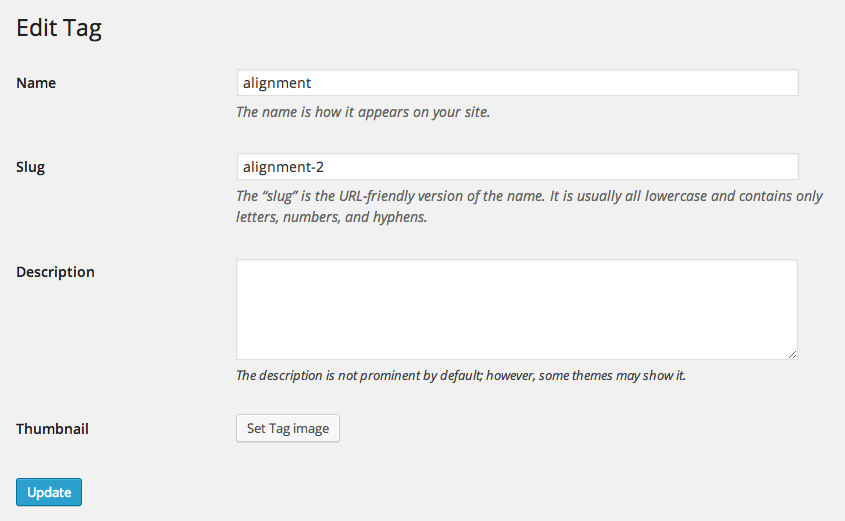845x521 pixels.
Task: Click the Name field label
Action: (x=36, y=83)
